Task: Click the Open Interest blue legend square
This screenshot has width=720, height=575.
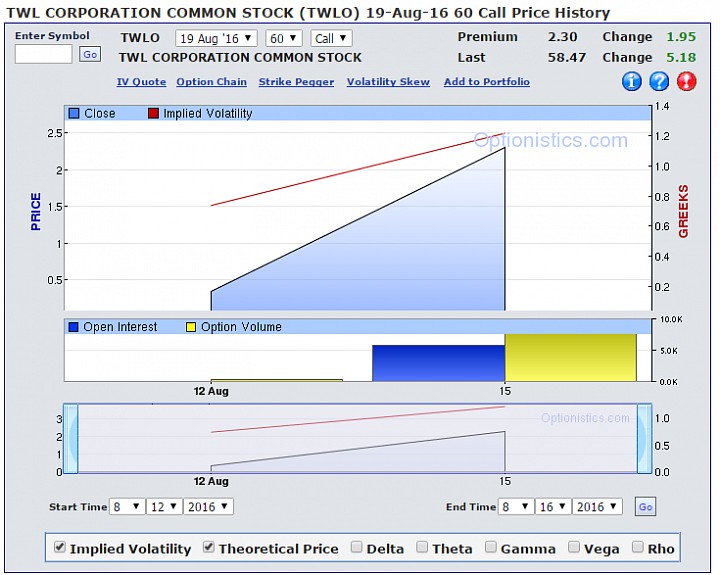Action: click(73, 327)
